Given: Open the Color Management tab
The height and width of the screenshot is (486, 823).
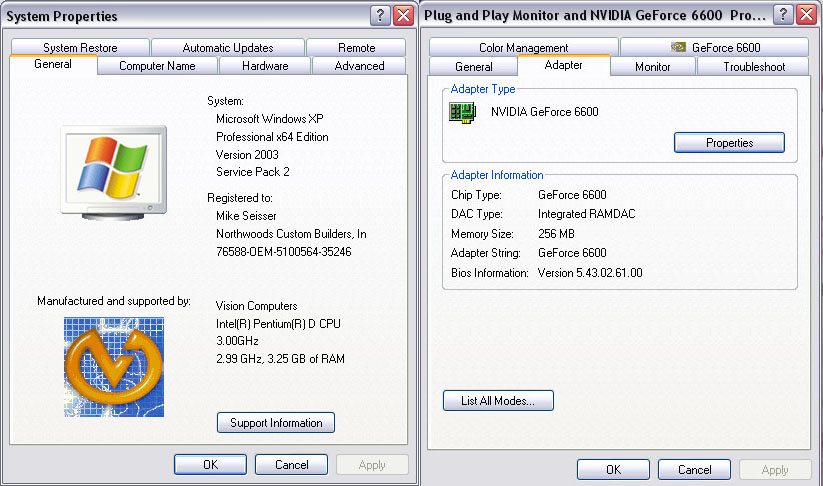Looking at the screenshot, I should (x=523, y=48).
